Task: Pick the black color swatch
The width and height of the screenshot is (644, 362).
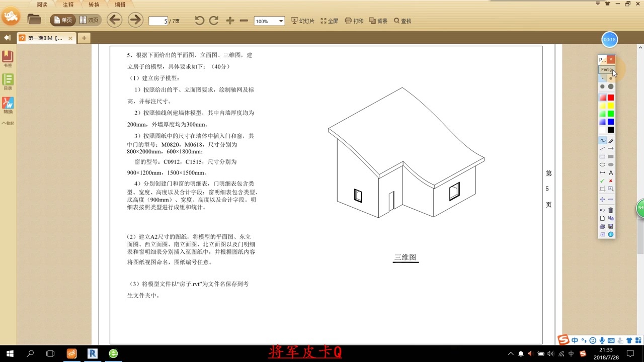Action: click(611, 130)
